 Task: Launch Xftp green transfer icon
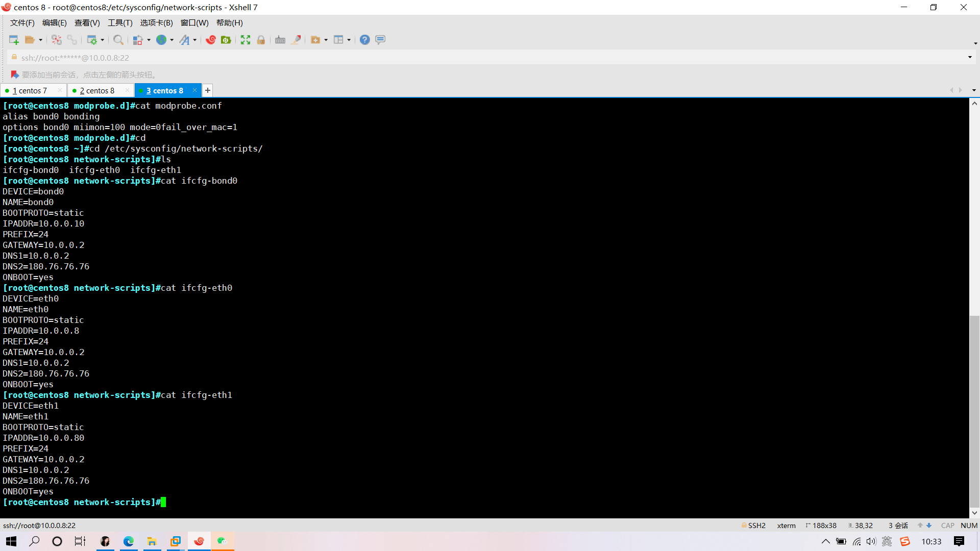coord(226,40)
